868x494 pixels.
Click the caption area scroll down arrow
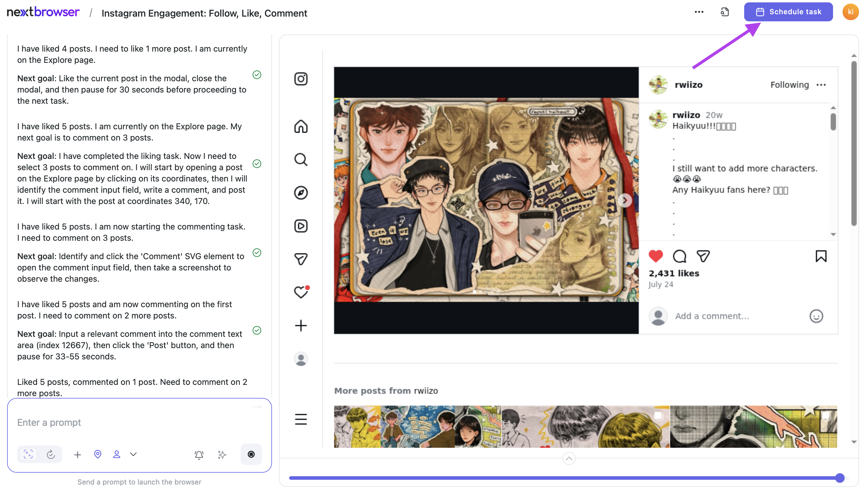[833, 235]
